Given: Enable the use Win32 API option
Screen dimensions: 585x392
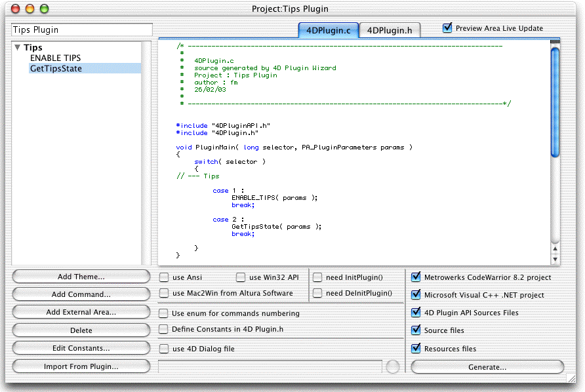Looking at the screenshot, I should click(x=241, y=277).
